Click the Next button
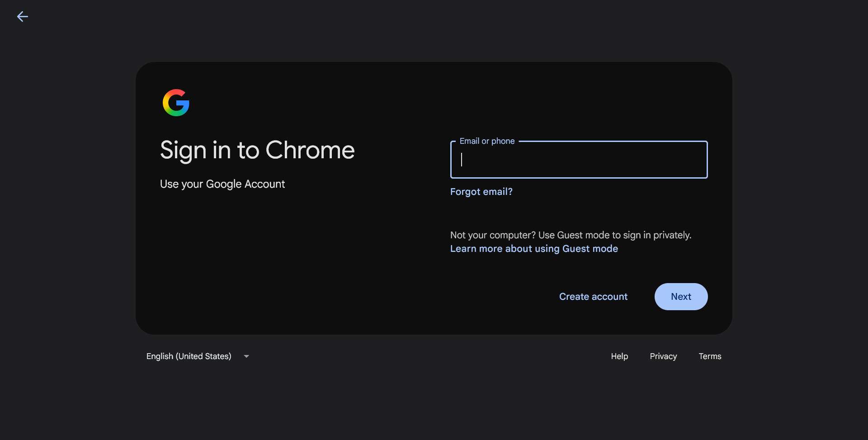 point(681,297)
